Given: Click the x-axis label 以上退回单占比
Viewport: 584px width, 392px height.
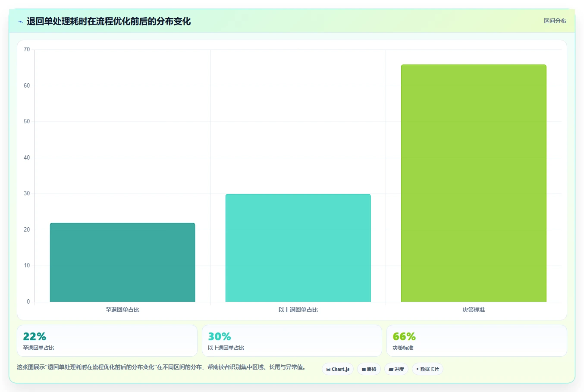Looking at the screenshot, I should 298,310.
